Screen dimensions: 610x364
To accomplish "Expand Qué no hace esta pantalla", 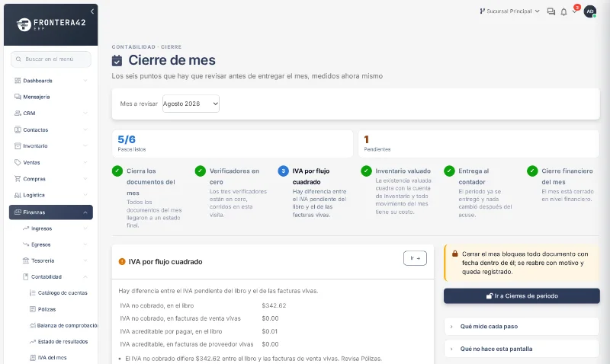I will [x=522, y=349].
